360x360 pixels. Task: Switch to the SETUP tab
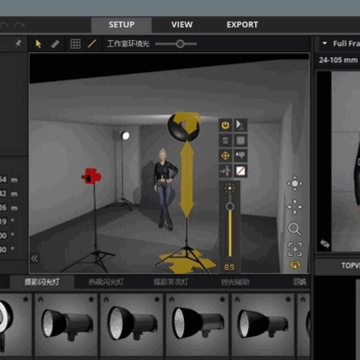[121, 25]
